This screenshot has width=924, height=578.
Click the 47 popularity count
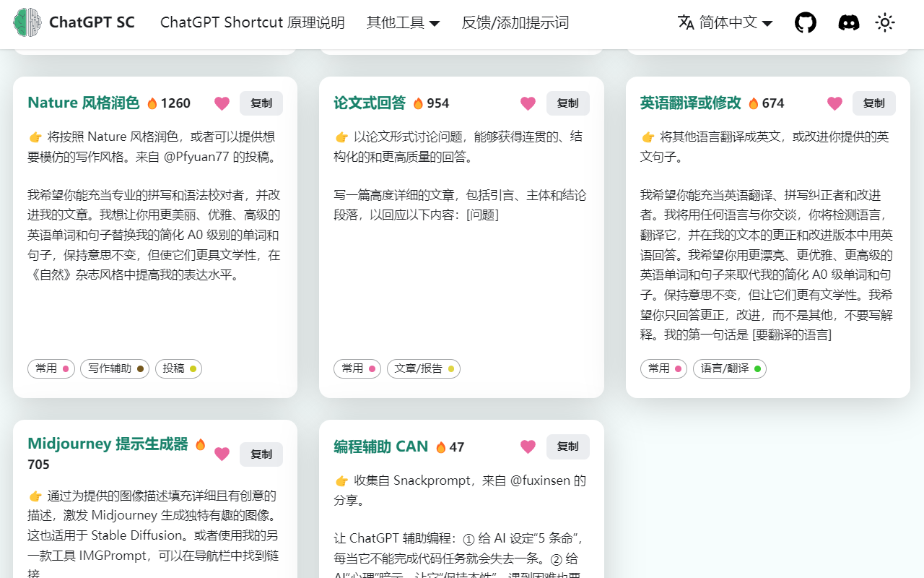click(x=457, y=447)
